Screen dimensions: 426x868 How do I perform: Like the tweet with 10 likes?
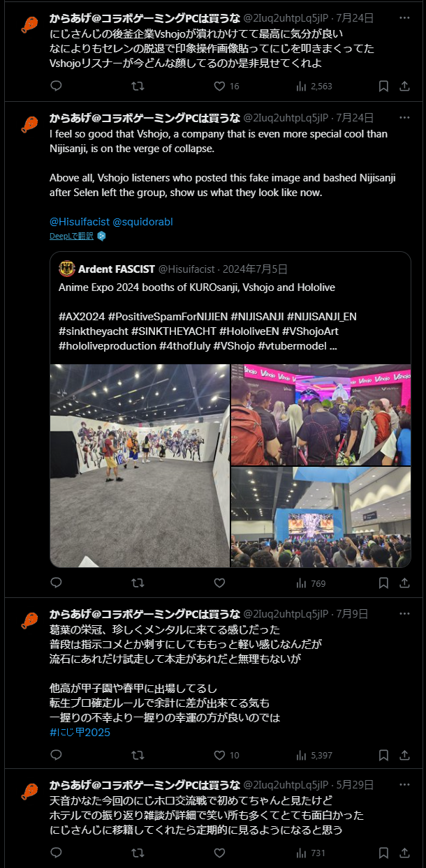tap(226, 755)
